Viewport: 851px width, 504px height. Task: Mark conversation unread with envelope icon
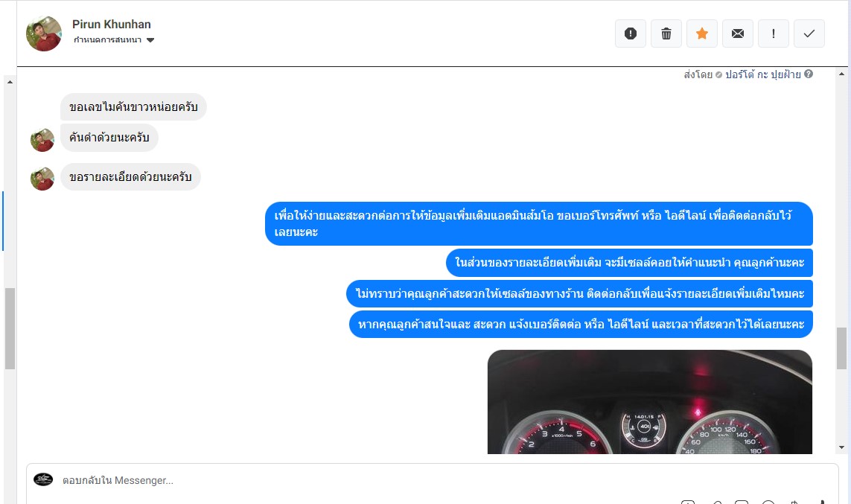tap(738, 34)
